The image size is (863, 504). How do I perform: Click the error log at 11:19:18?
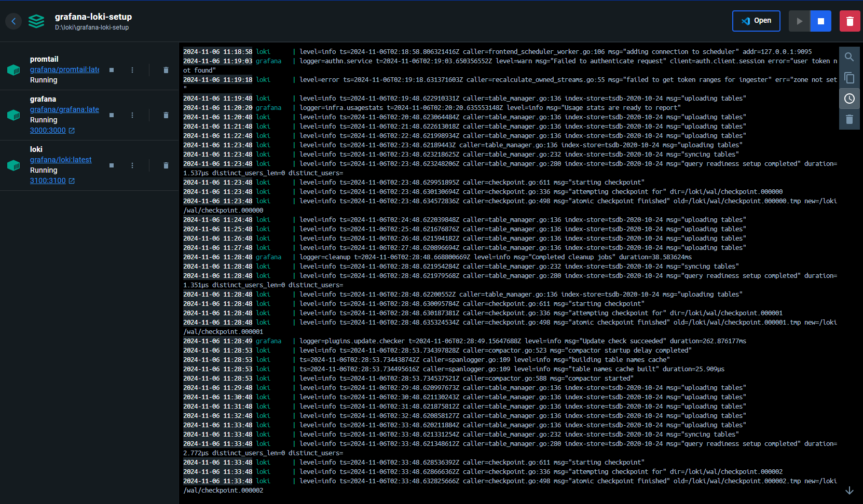pos(510,85)
